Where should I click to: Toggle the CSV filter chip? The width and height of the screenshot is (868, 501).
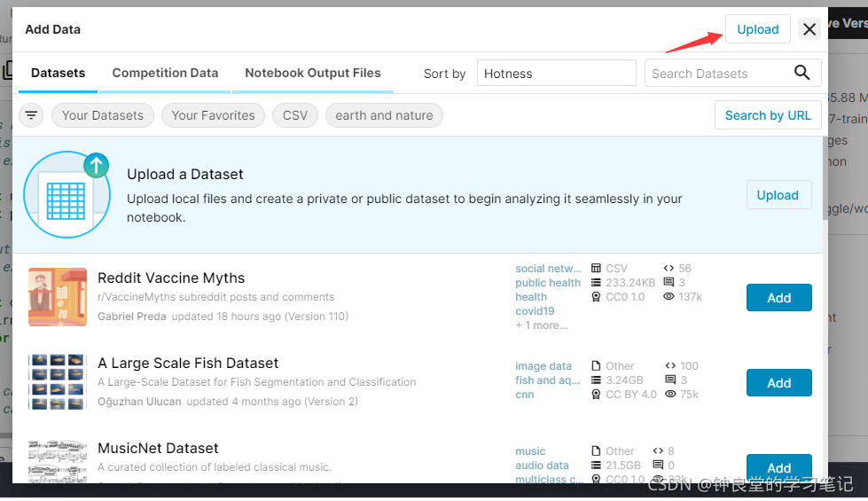295,115
